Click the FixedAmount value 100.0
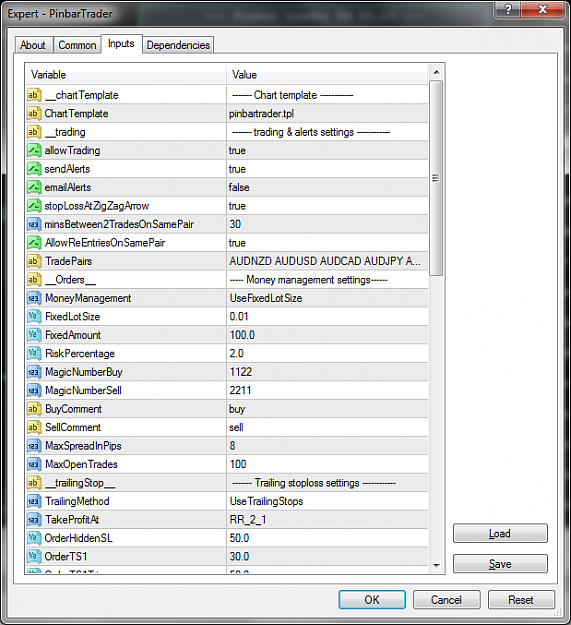The height and width of the screenshot is (625, 571). click(x=242, y=335)
